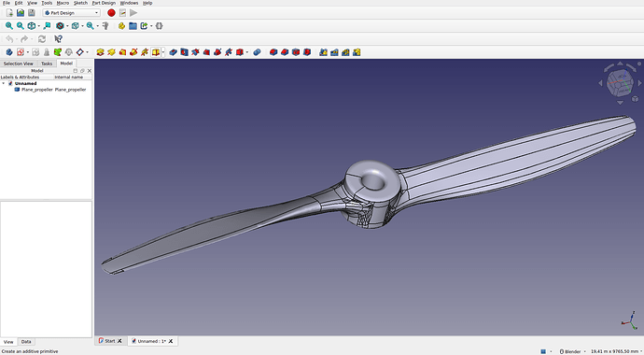Fit all content on screen
The image size is (644, 355).
(9, 26)
